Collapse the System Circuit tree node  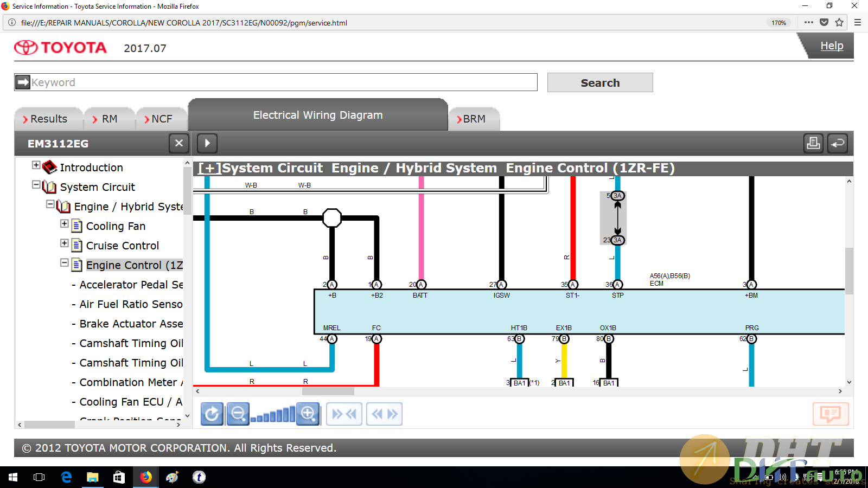click(36, 185)
